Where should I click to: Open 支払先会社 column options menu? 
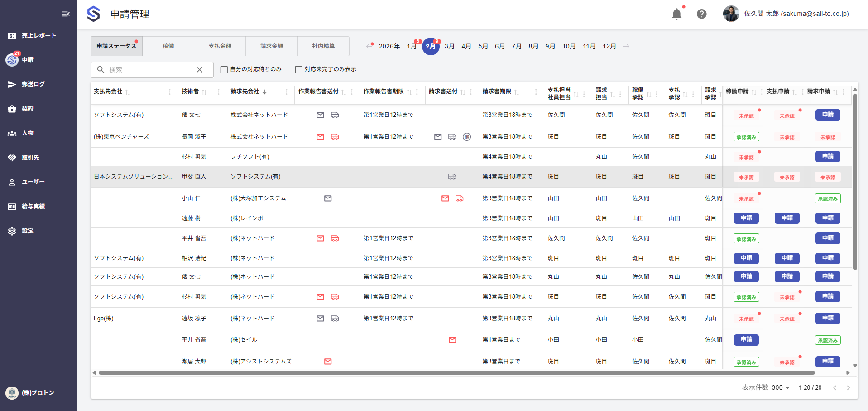pos(170,92)
